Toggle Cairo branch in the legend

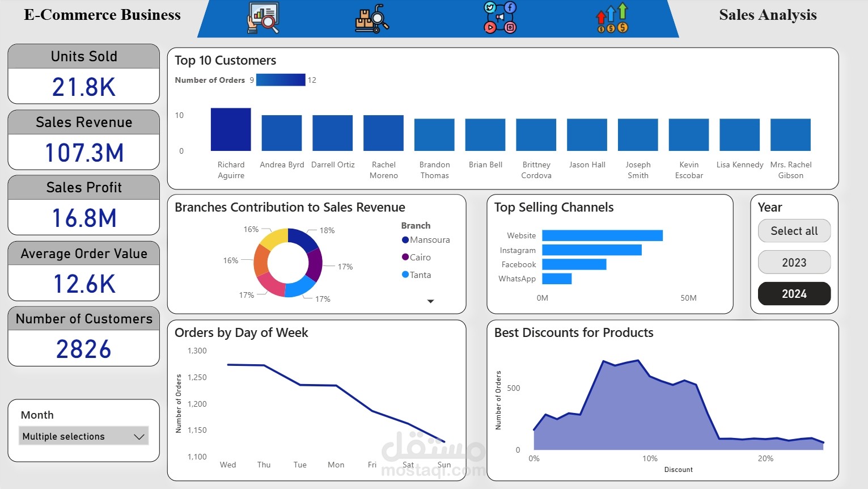click(416, 258)
